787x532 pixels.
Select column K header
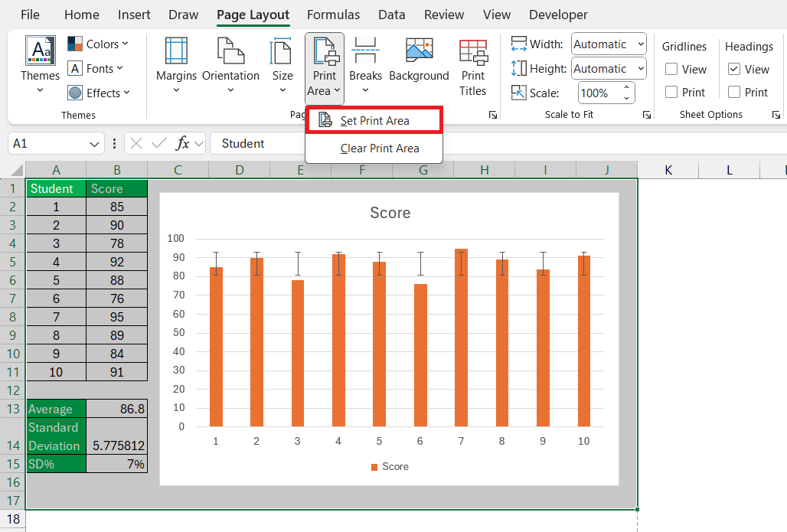pyautogui.click(x=668, y=170)
